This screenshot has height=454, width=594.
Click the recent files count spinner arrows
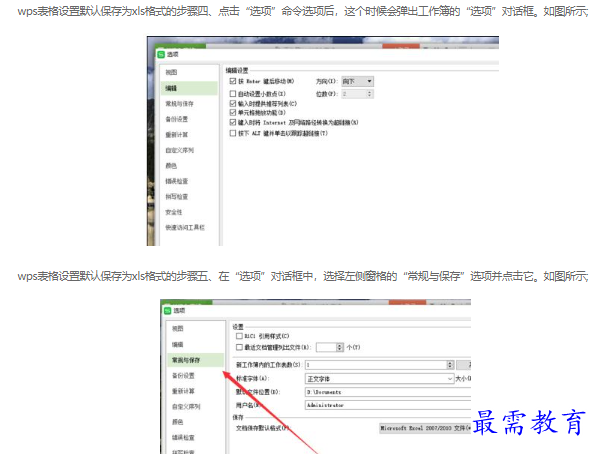[340, 347]
